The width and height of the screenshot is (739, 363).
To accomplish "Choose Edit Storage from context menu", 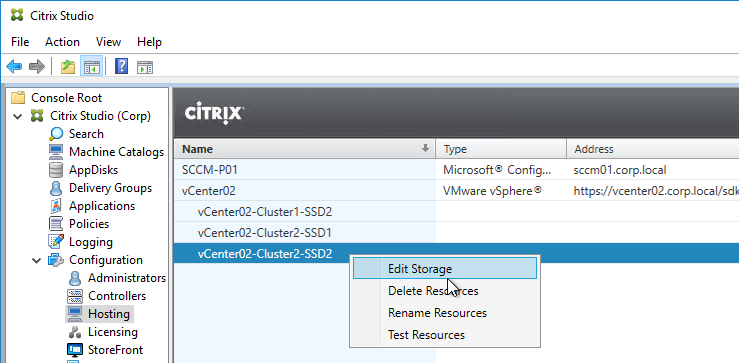I will 445,269.
